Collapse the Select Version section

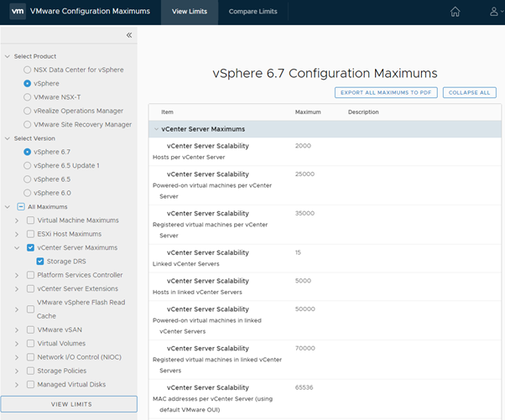pos(8,138)
